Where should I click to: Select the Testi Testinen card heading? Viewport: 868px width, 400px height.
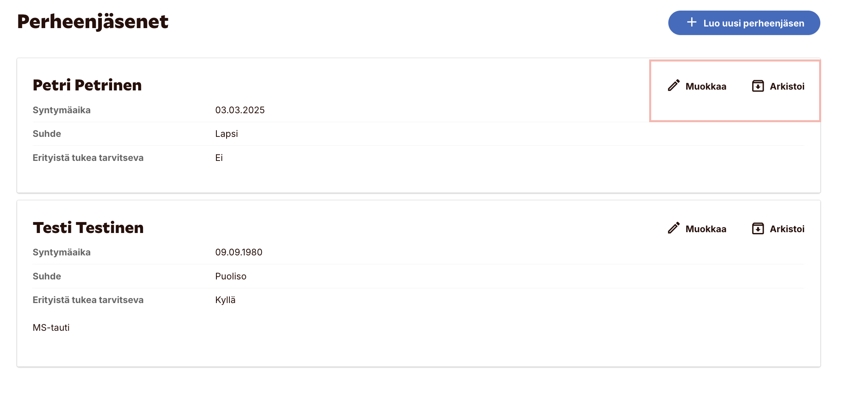click(x=88, y=228)
